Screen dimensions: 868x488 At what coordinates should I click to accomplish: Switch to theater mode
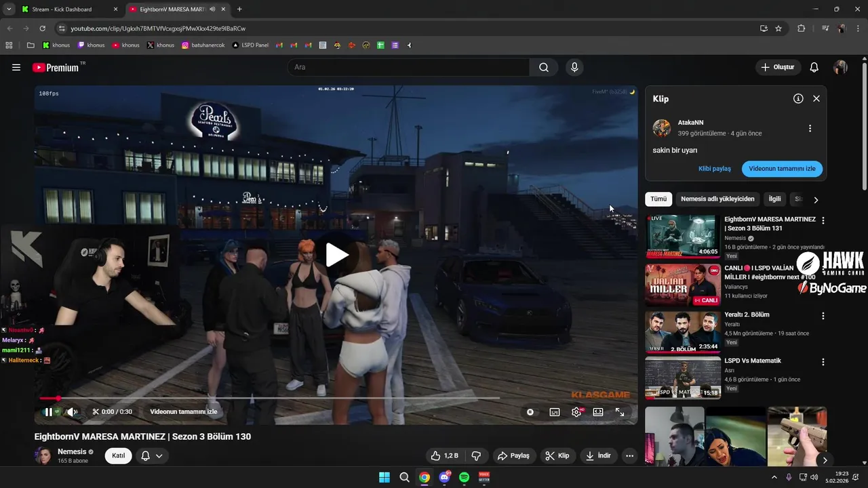pyautogui.click(x=598, y=411)
